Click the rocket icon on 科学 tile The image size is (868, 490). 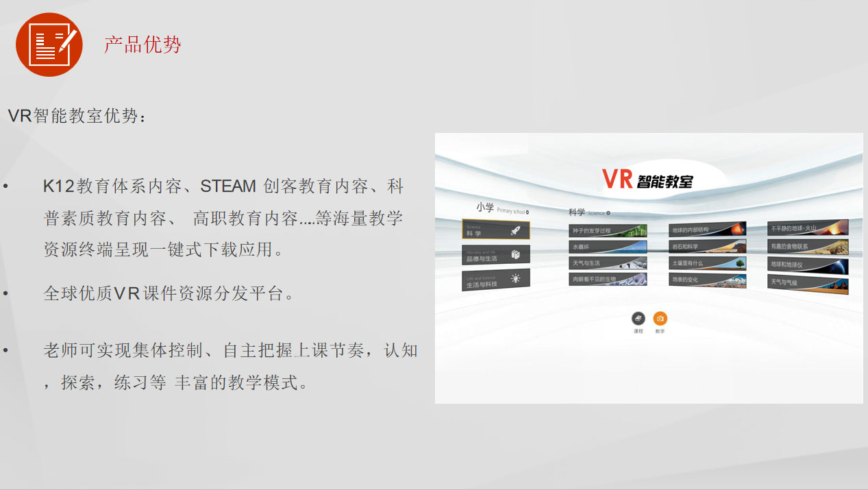pyautogui.click(x=515, y=231)
